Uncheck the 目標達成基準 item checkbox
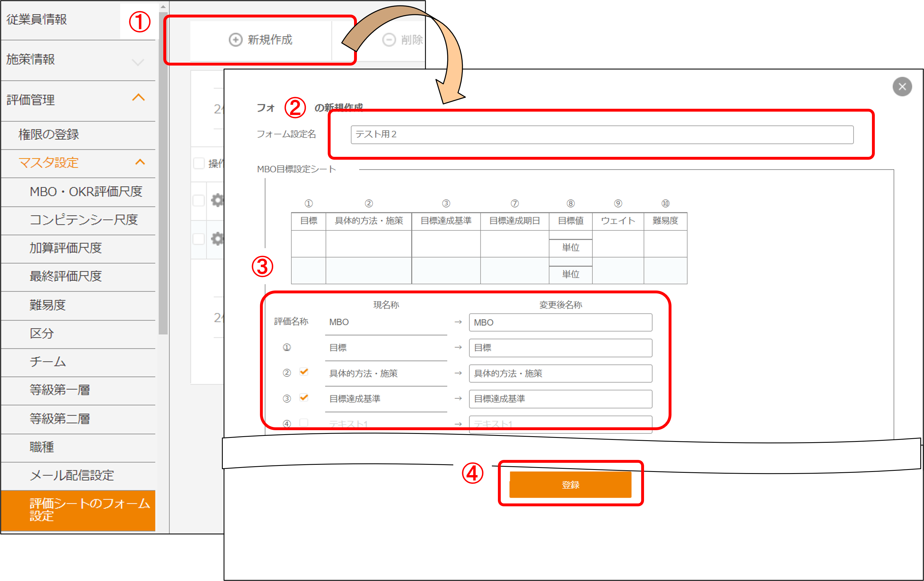Screen dimensions: 924x581 click(x=304, y=398)
